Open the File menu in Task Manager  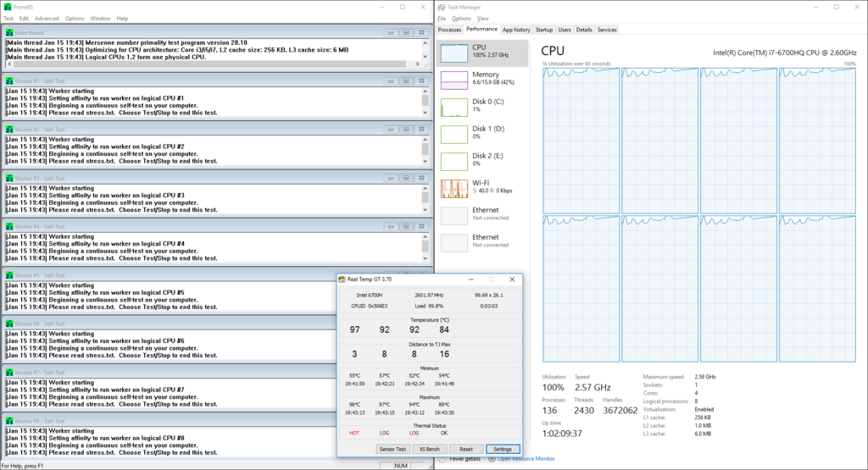coord(442,19)
